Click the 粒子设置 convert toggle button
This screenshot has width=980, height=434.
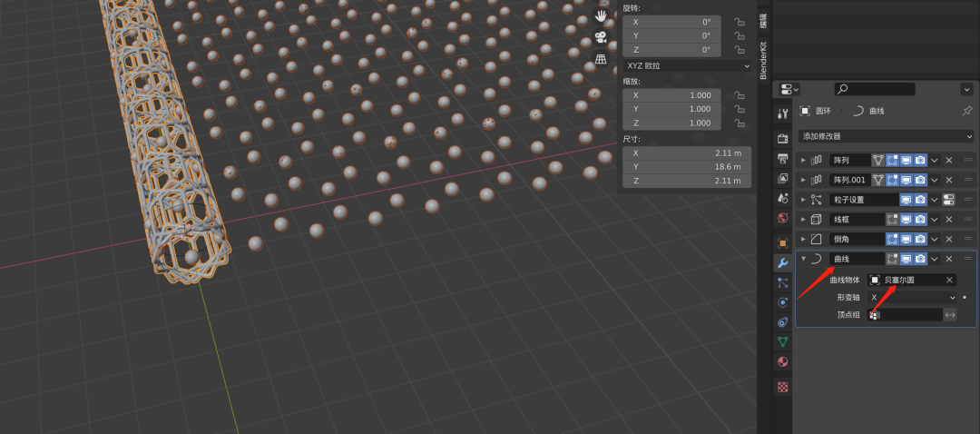coord(949,200)
